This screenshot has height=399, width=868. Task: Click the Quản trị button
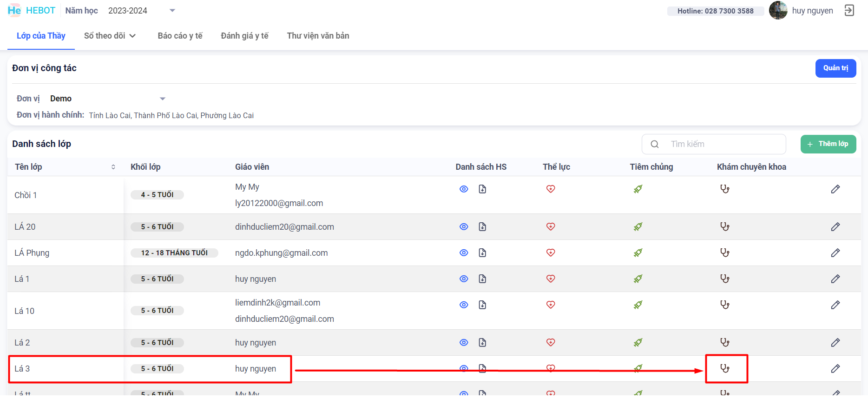(x=835, y=68)
